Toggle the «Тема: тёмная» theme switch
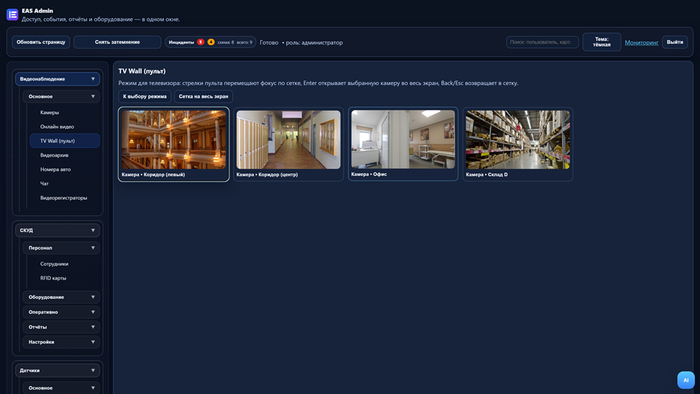This screenshot has height=394, width=700. [x=601, y=42]
